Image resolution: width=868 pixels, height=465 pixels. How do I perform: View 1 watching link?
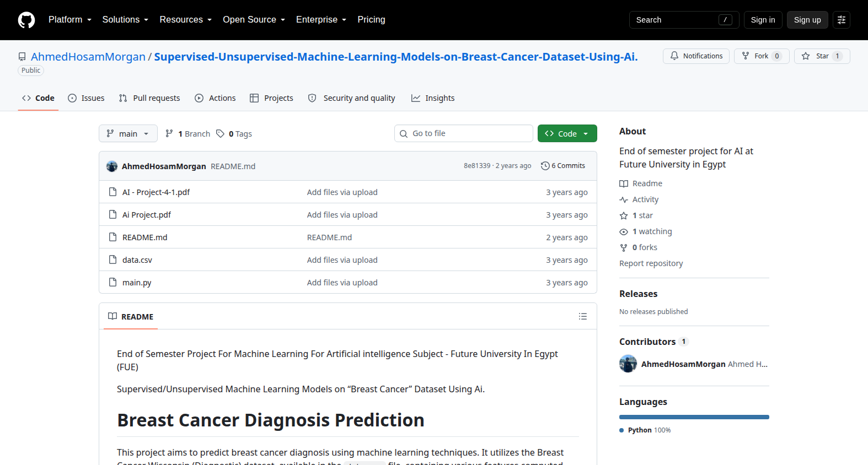646,231
